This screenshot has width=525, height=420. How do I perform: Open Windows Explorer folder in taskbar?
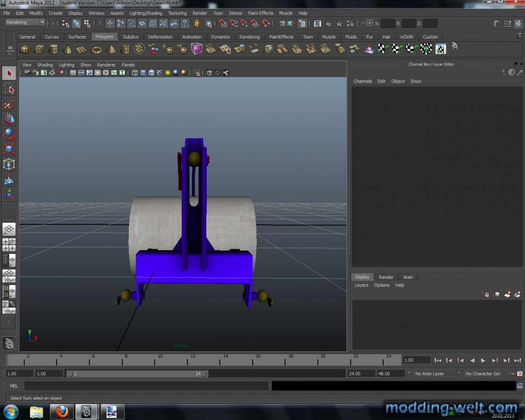pos(36,411)
